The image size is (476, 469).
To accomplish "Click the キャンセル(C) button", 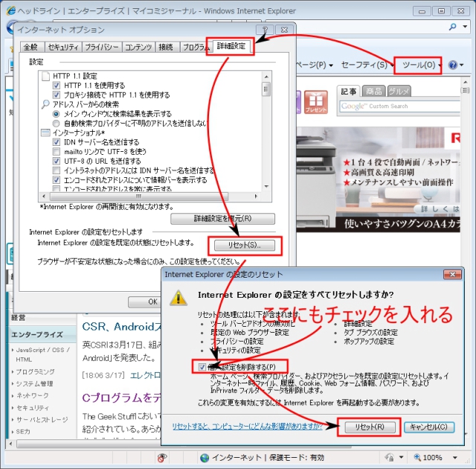I will [429, 427].
